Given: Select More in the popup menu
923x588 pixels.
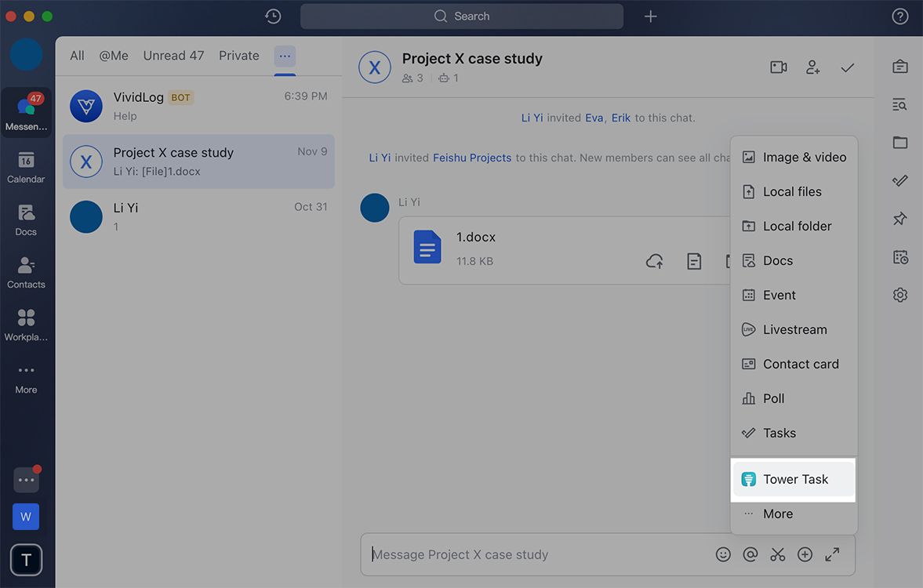Looking at the screenshot, I should click(794, 514).
